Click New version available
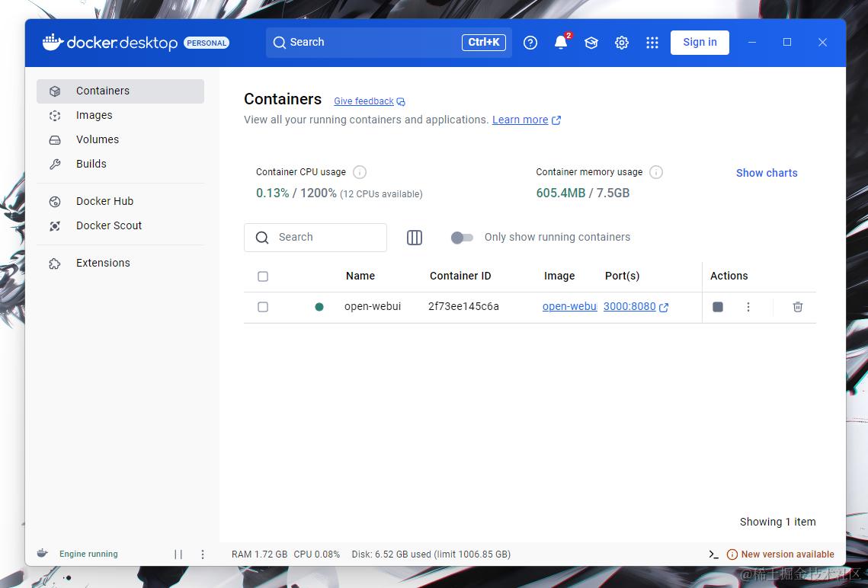Screen dimensions: 868x588 click(x=780, y=554)
